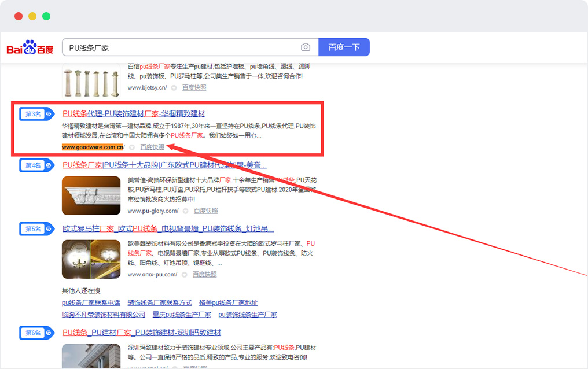Screen dimensions: 588x369
Task: Open the result 欧式罗马柱厂家_欧式PU线条
Action: point(168,228)
